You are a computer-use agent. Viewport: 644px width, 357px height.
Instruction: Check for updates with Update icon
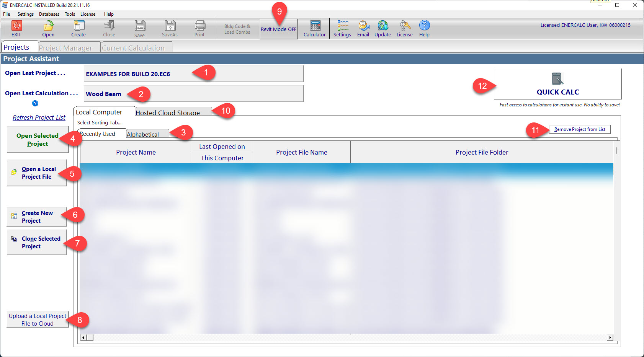pos(382,26)
